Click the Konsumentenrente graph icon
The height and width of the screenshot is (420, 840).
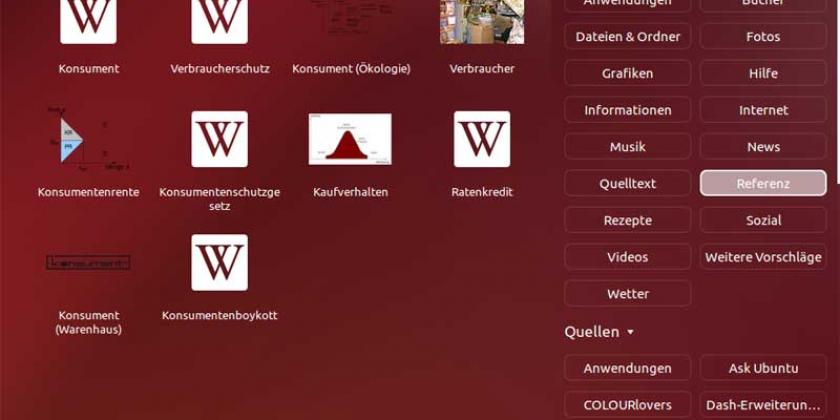(88, 139)
